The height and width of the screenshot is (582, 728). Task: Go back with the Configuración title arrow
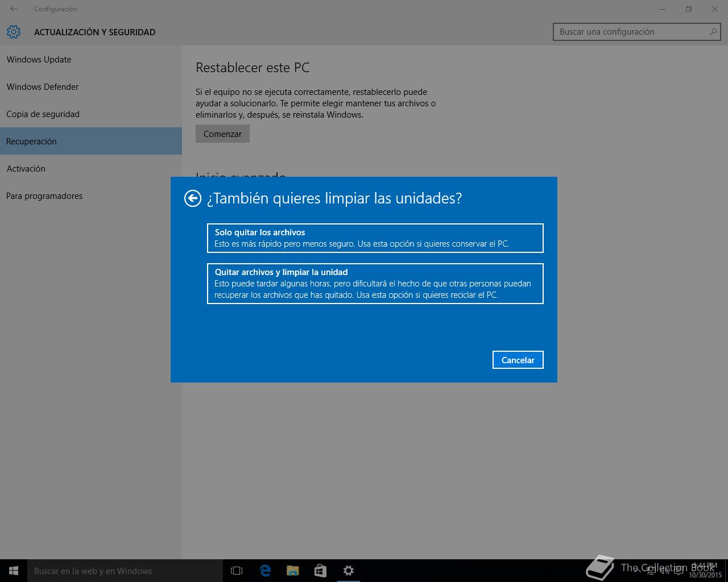point(14,9)
